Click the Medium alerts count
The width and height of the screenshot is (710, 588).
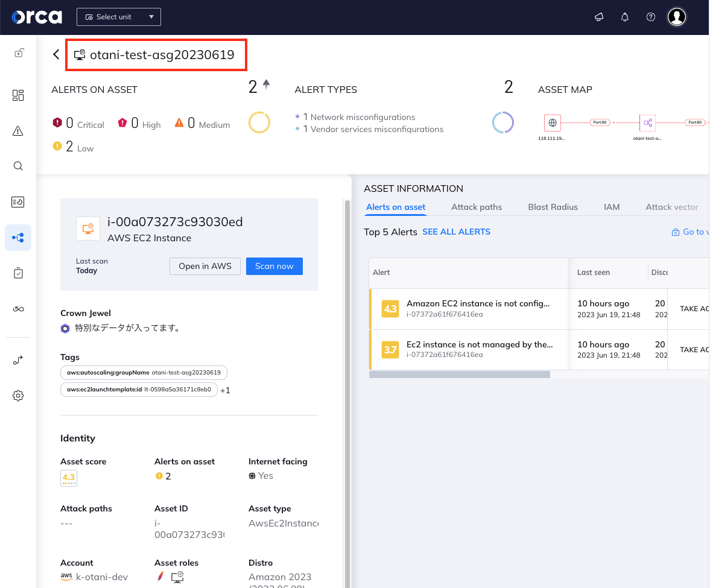click(x=202, y=123)
